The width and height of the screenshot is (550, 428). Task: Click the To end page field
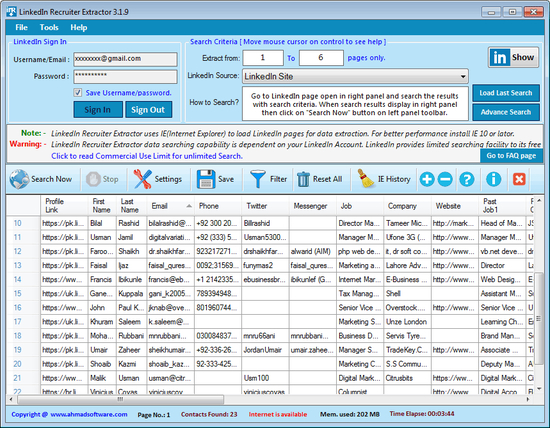pos(321,58)
